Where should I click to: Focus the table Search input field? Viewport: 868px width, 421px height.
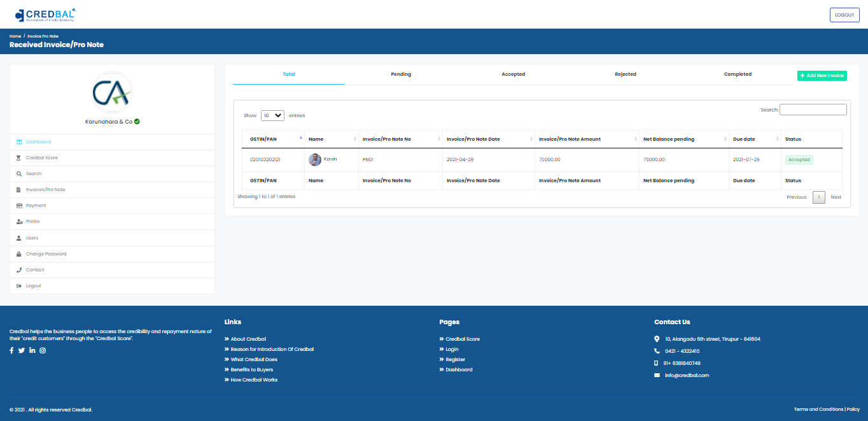coord(813,110)
